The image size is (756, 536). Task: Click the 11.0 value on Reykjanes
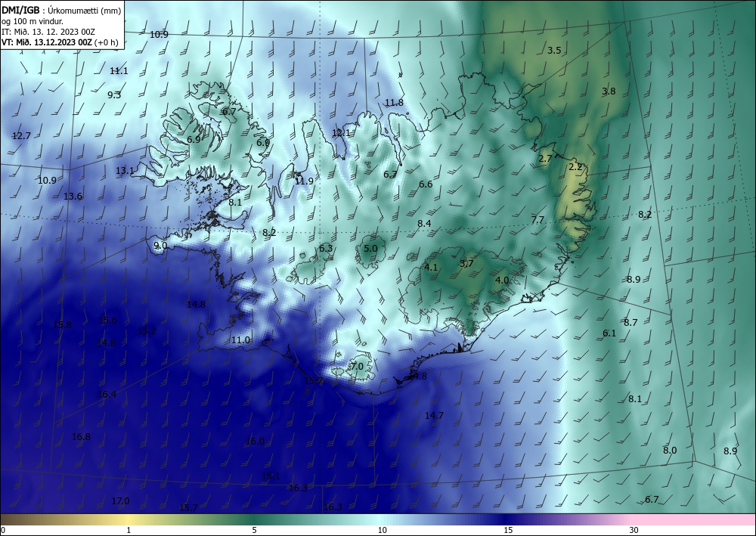[240, 340]
